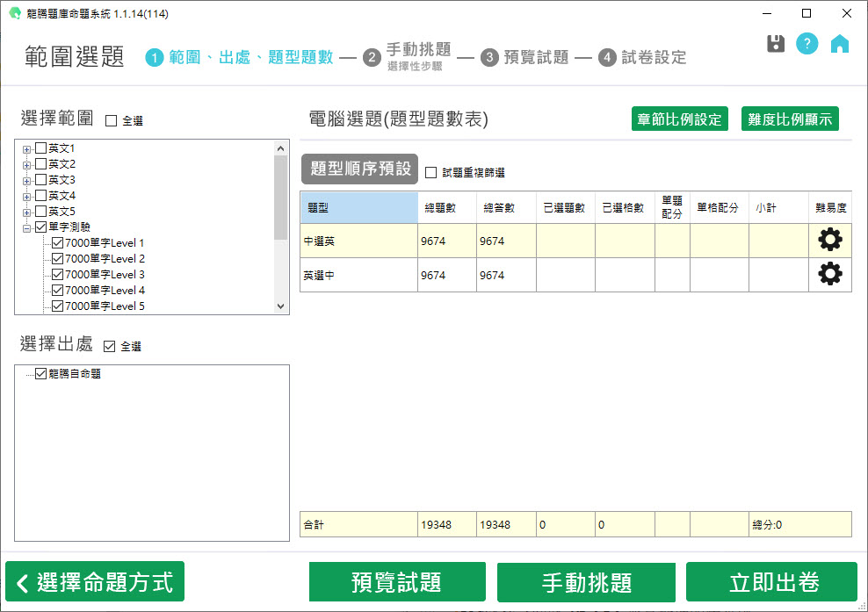The height and width of the screenshot is (612, 868).
Task: Collapse the 單字測驗 tree node
Action: pos(27,227)
